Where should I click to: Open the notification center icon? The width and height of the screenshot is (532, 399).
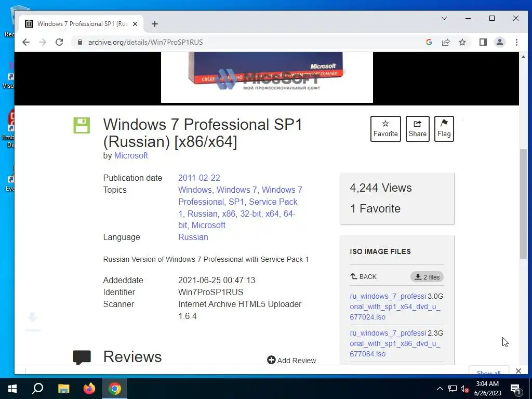[516, 389]
